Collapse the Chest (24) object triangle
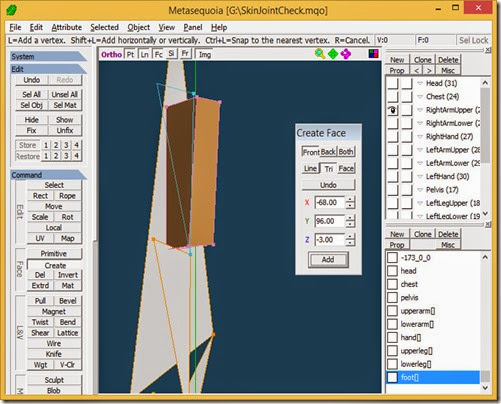 tap(420, 97)
